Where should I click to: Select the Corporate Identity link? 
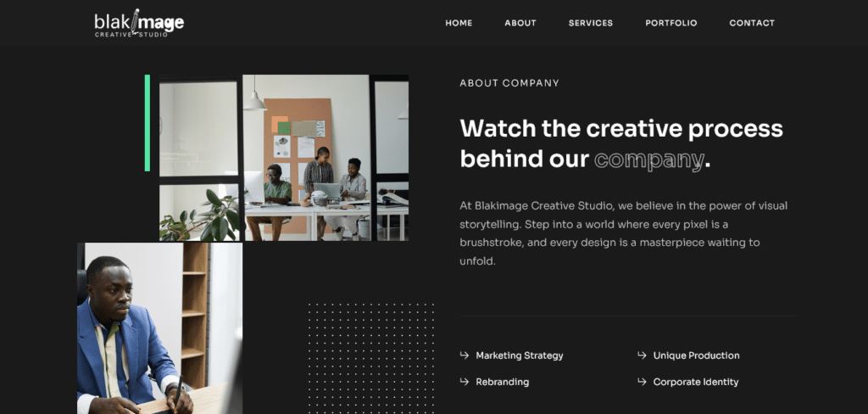pos(696,383)
